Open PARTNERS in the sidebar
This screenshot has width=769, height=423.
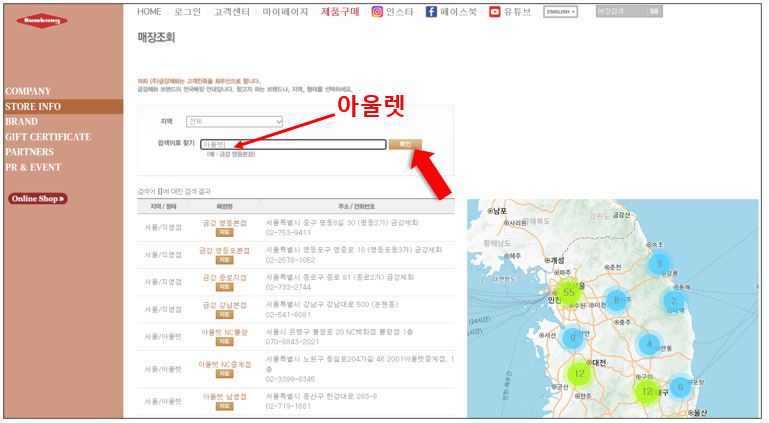29,152
